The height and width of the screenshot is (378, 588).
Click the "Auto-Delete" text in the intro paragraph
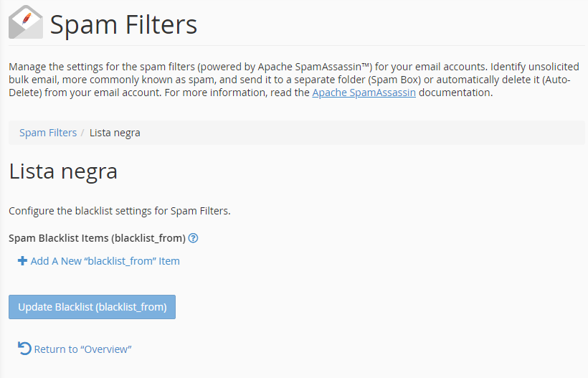556,80
